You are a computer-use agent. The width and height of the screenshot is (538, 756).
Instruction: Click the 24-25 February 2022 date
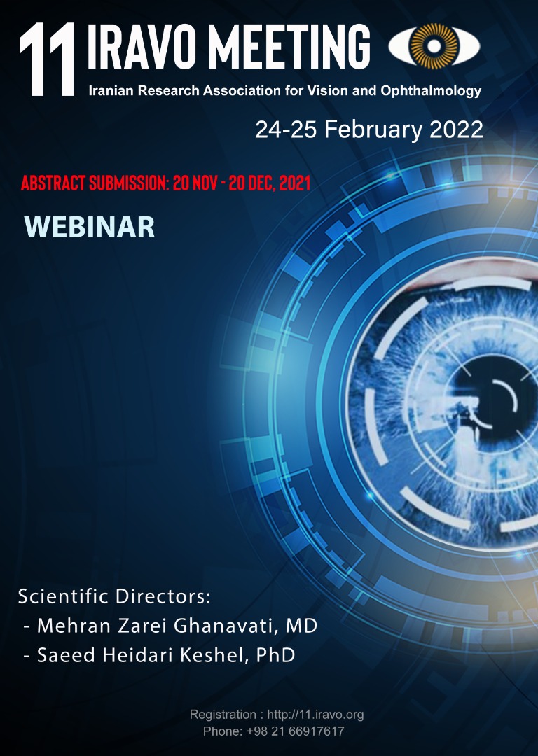(x=369, y=129)
